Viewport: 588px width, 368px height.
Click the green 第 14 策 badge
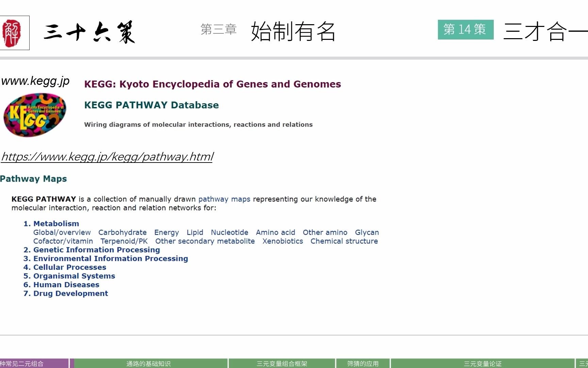[x=465, y=30]
